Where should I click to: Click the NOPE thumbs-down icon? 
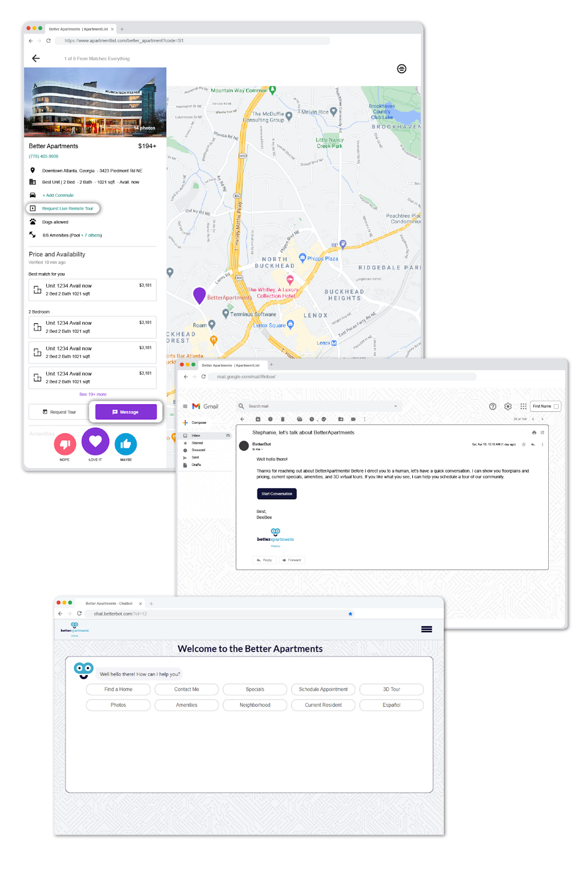coord(65,444)
